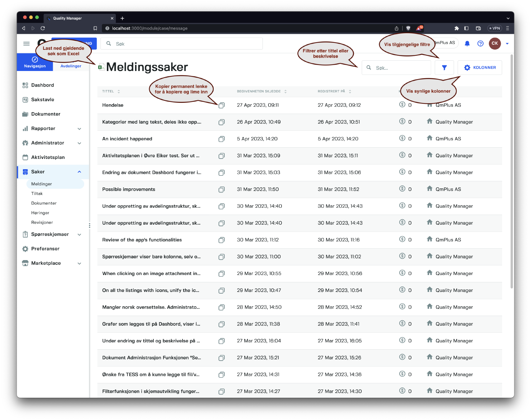531x420 pixels.
Task: Sort by the Tittel column header
Action: [x=108, y=92]
